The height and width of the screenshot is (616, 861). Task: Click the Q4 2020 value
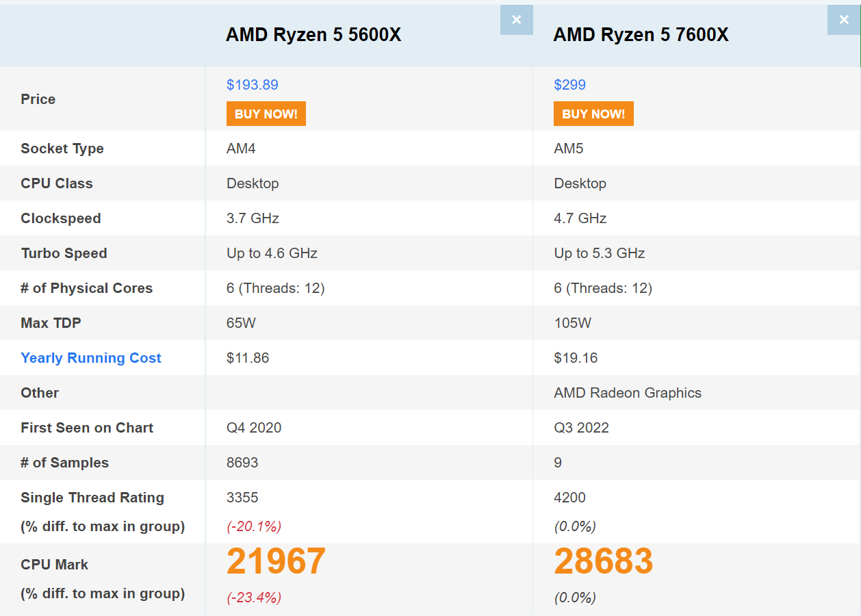(x=254, y=428)
